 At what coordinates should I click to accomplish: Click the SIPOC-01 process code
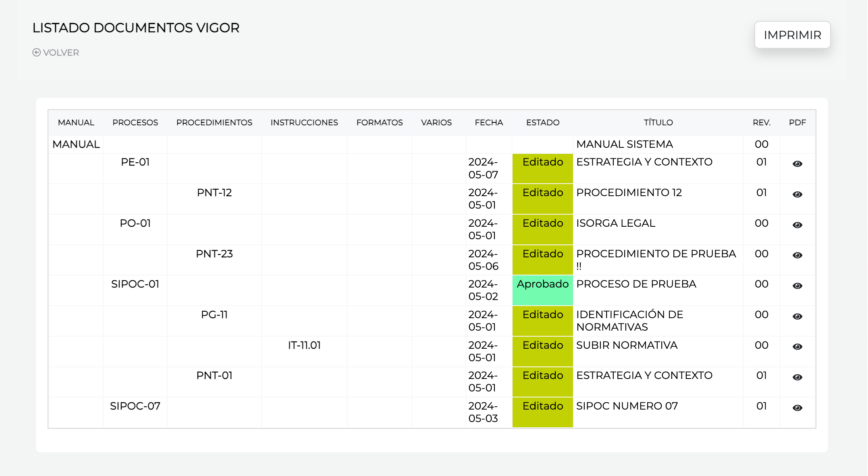[x=135, y=284]
